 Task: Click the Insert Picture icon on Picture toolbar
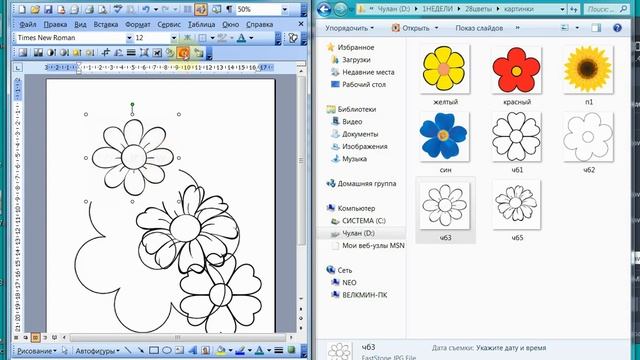pos(23,53)
